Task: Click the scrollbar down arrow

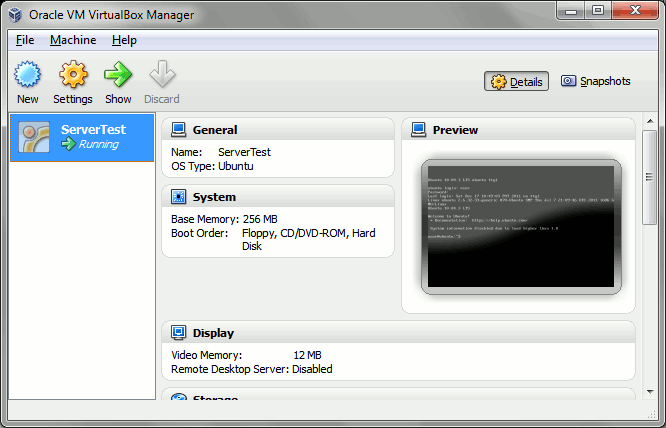Action: point(650,391)
